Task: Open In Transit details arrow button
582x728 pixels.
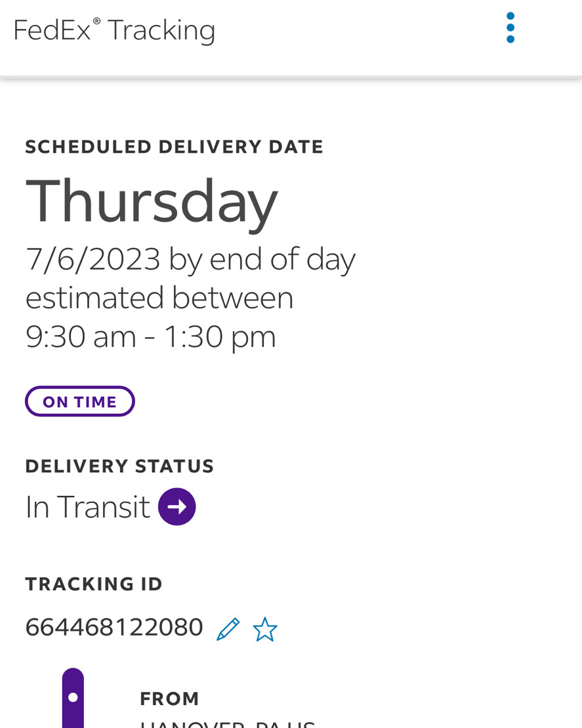Action: (x=177, y=506)
